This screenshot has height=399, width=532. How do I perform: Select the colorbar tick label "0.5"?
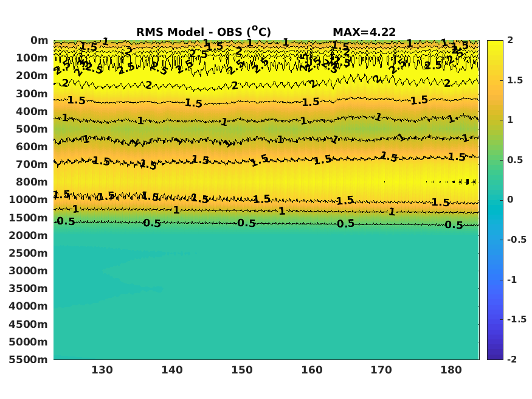[x=515, y=160]
